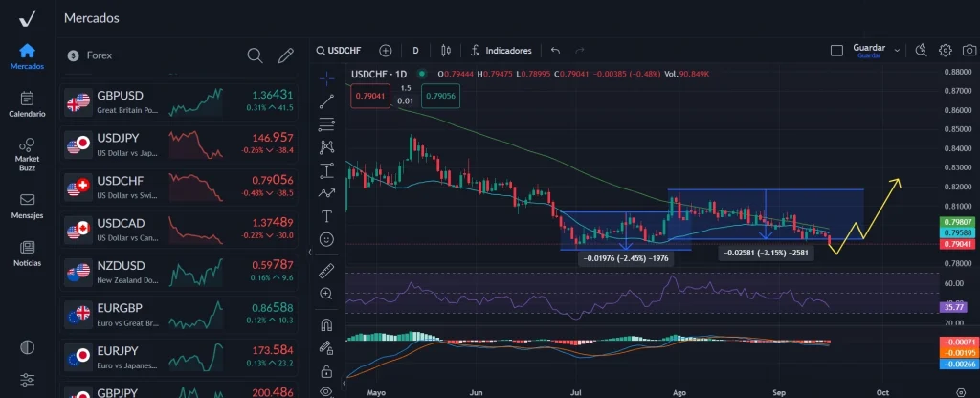Open sliders settings icon in sidebar

27,380
